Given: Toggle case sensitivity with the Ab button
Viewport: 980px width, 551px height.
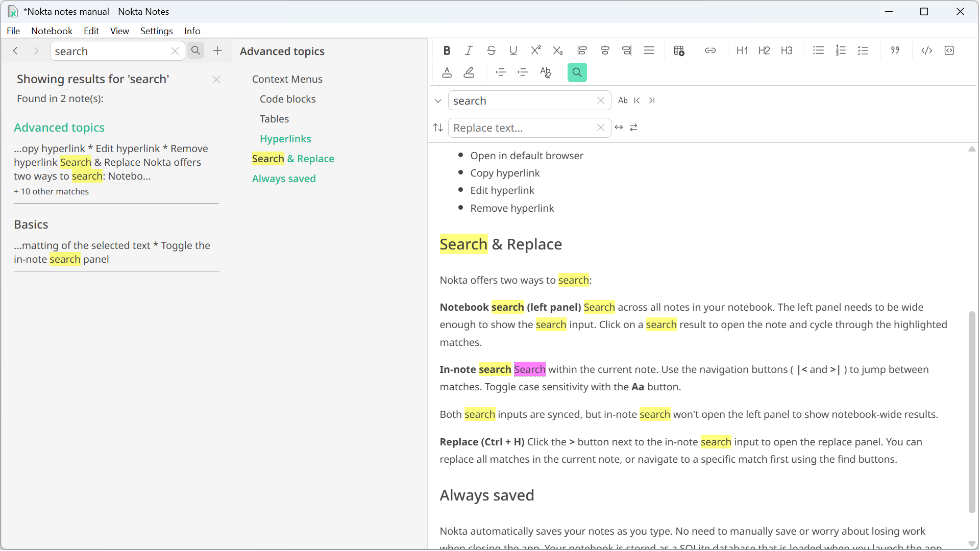Looking at the screenshot, I should pyautogui.click(x=623, y=100).
